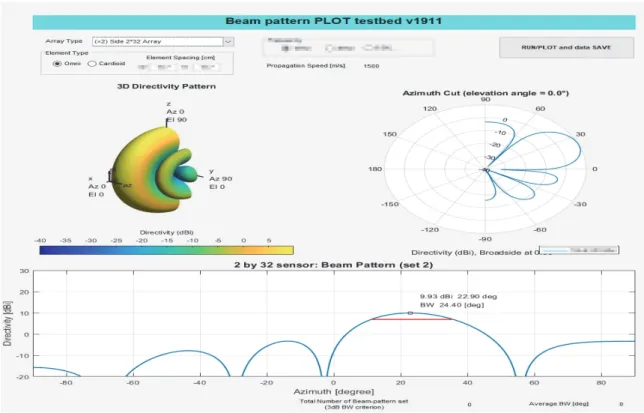Click the Azimuth Cut polar plot
Image resolution: width=644 pixels, height=413 pixels.
(x=485, y=169)
